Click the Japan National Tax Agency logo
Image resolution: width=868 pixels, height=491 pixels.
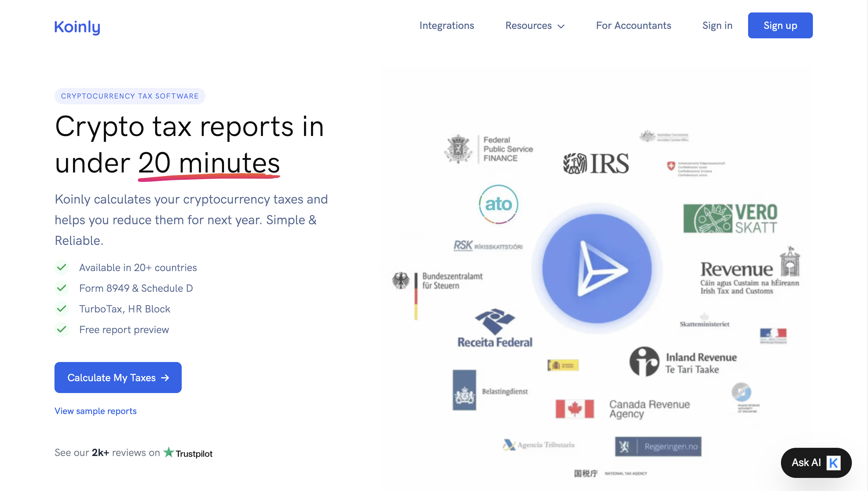pyautogui.click(x=611, y=473)
